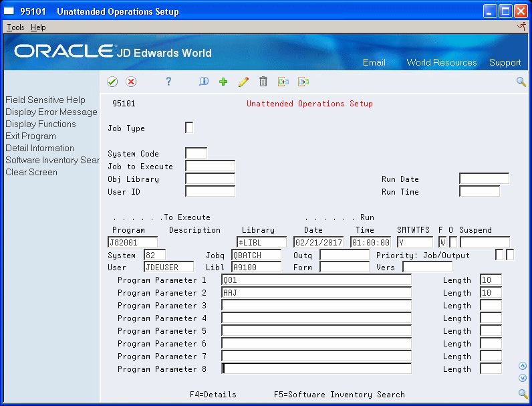Select Detail Information in the sidebar
532x406 pixels.
tap(39, 148)
